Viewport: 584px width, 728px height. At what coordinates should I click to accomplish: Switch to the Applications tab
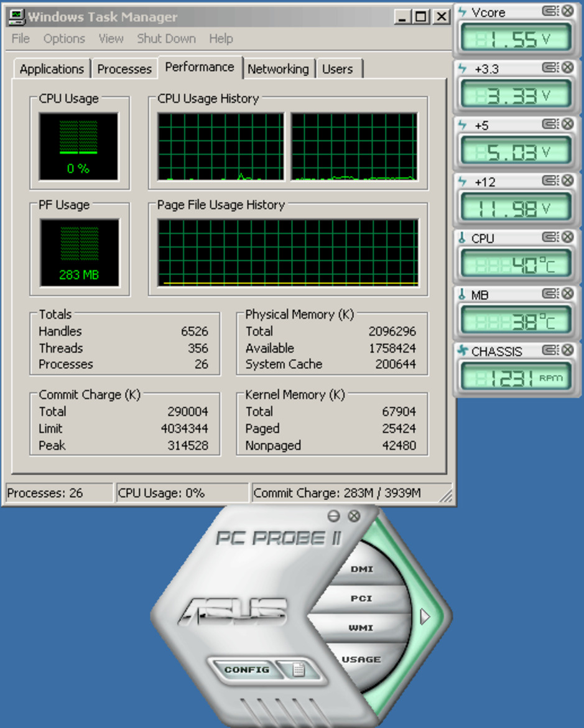point(52,69)
